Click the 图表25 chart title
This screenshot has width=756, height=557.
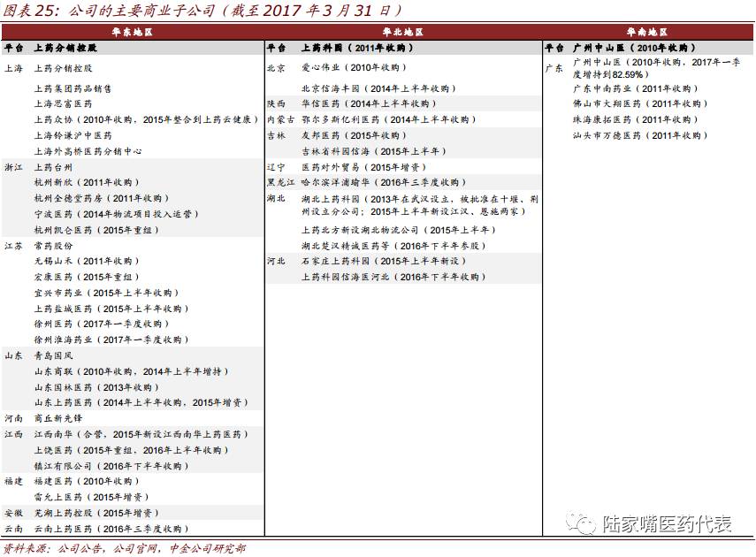pyautogui.click(x=202, y=11)
